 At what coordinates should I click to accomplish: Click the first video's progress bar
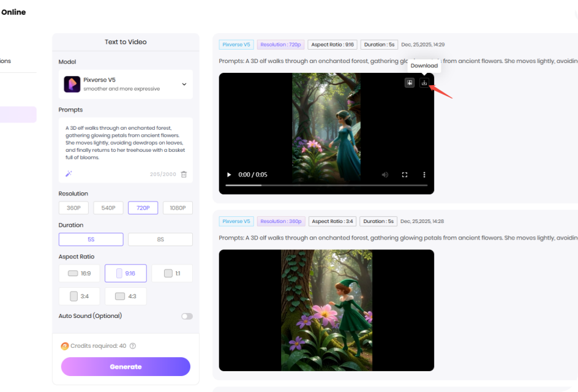(x=326, y=185)
